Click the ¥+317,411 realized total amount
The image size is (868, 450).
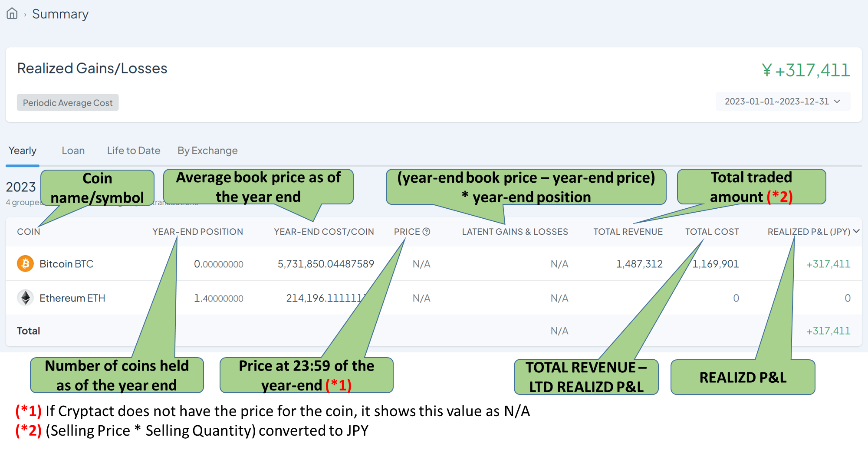coord(806,70)
